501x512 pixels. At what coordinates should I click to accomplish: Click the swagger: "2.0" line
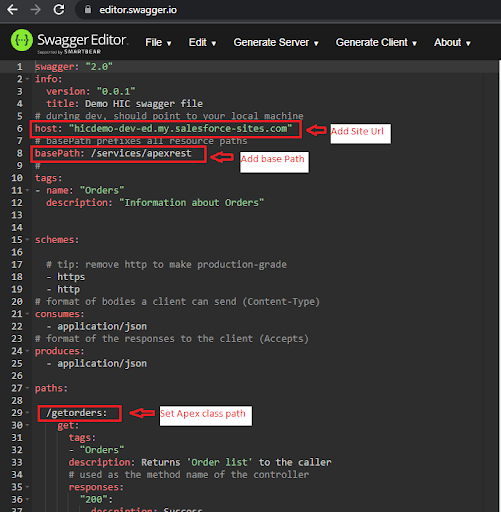tap(74, 67)
